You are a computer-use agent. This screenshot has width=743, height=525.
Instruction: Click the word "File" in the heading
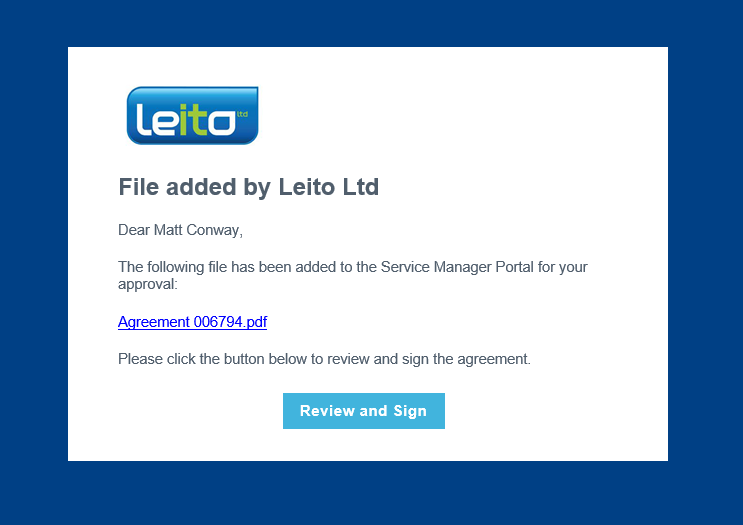tap(138, 187)
